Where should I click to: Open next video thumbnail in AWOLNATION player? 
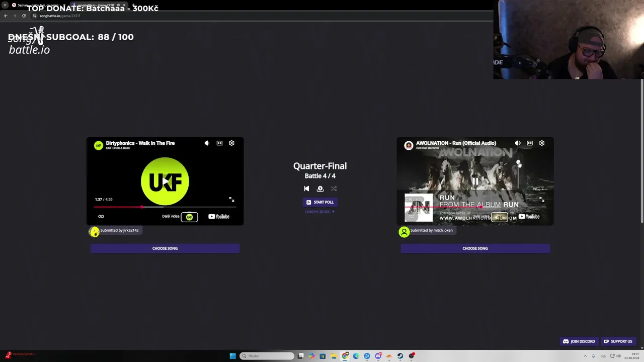[x=500, y=217]
